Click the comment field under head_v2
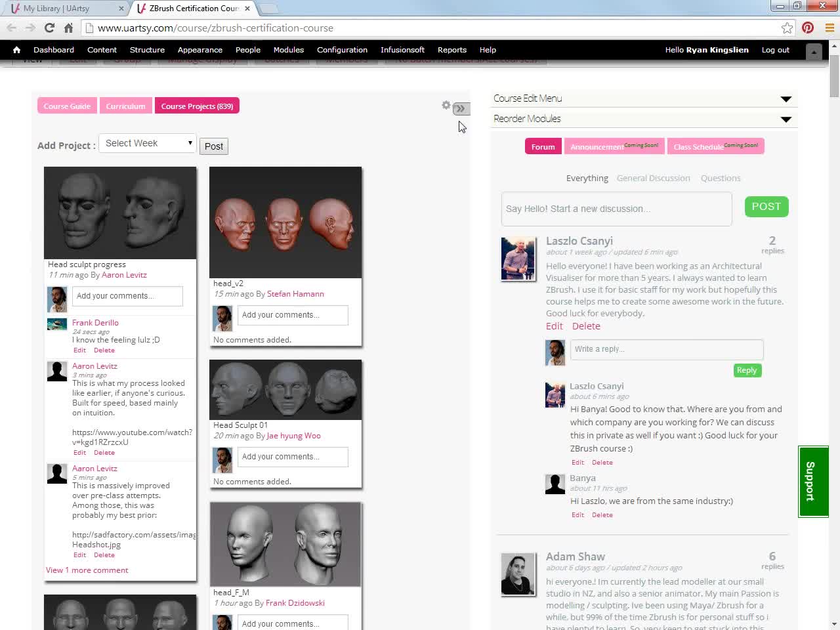The height and width of the screenshot is (630, 840). click(x=293, y=315)
